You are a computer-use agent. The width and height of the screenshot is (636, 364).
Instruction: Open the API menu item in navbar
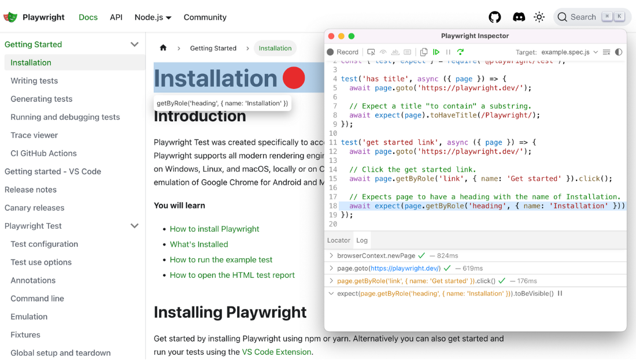tap(116, 17)
